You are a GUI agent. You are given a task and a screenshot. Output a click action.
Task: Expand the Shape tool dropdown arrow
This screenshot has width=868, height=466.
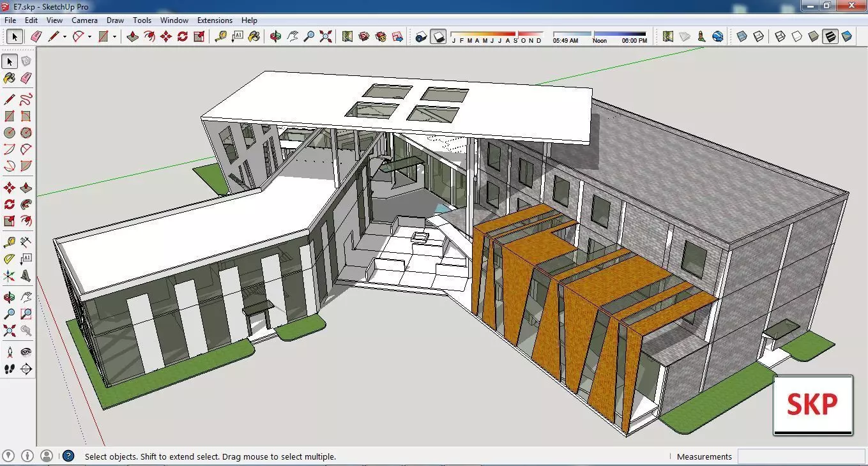point(114,36)
